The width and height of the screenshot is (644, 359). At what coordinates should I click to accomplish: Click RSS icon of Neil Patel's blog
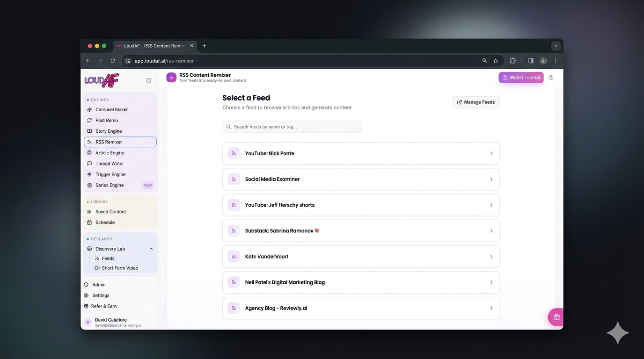pos(234,282)
